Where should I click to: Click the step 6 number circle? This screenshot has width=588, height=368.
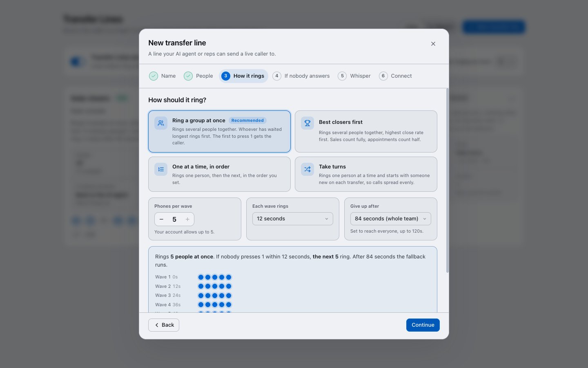click(383, 76)
